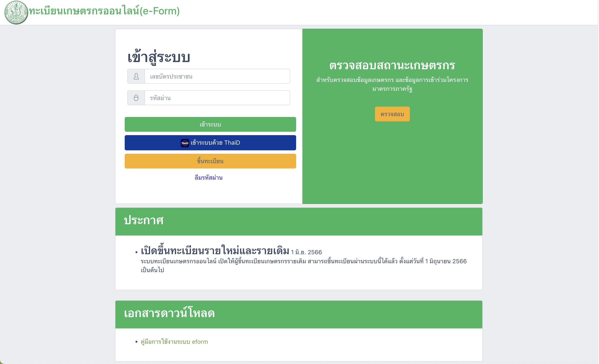The width and height of the screenshot is (599, 364).
Task: Click the yellow ขึ้นทะเบียน register button
Action: point(210,161)
